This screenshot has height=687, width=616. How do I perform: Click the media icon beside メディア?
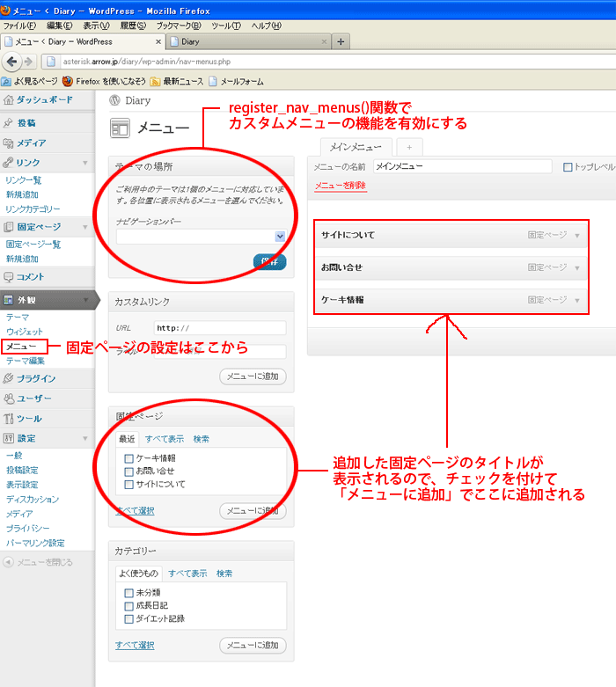[8, 143]
